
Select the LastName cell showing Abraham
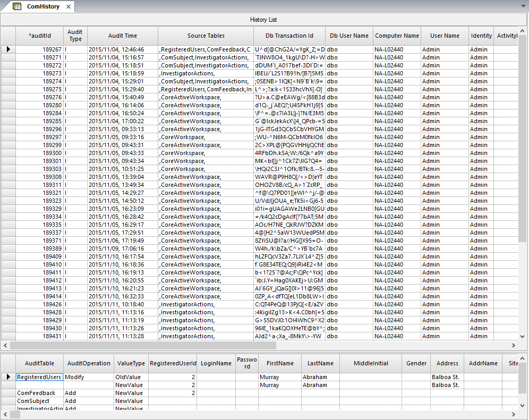coord(319,377)
